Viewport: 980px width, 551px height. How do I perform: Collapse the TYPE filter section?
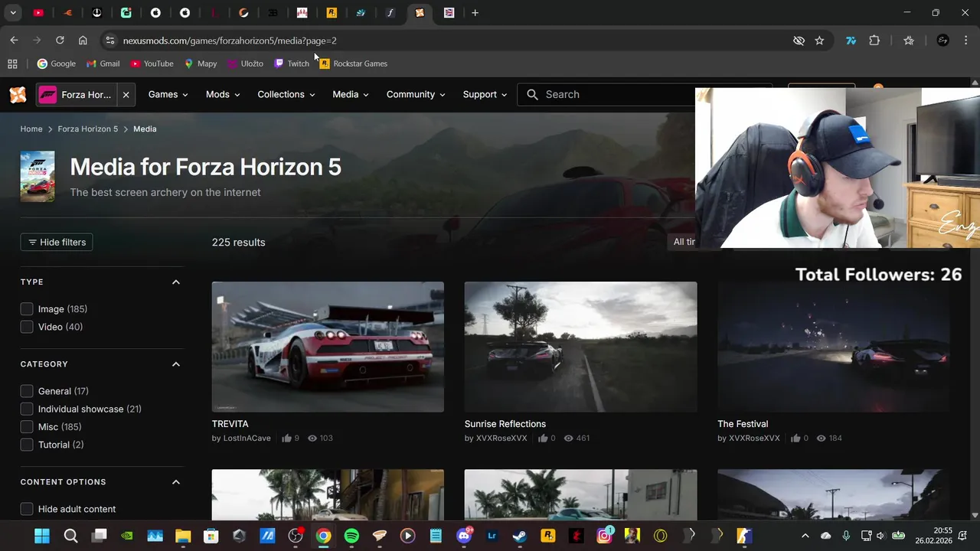tap(176, 282)
